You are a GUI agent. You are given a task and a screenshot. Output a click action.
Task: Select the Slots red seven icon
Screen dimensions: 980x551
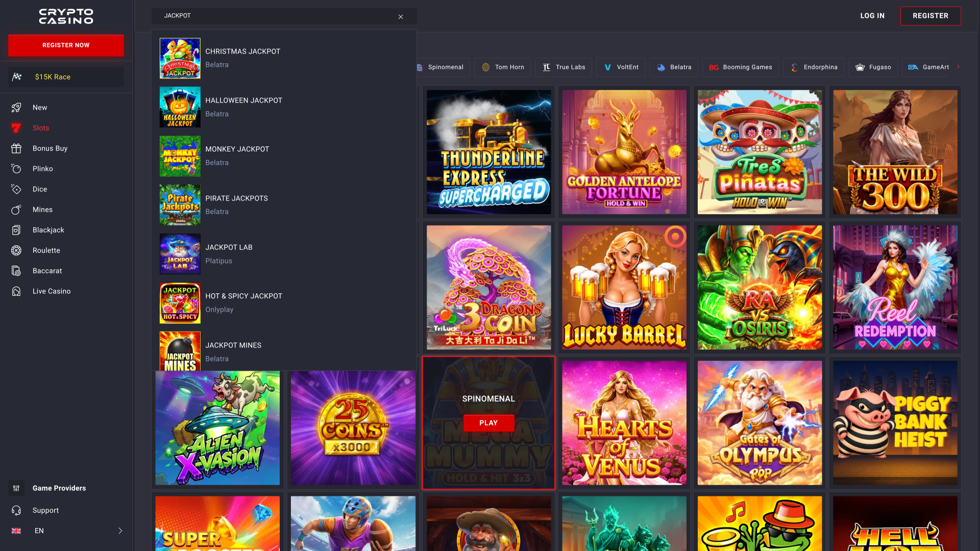pyautogui.click(x=16, y=128)
